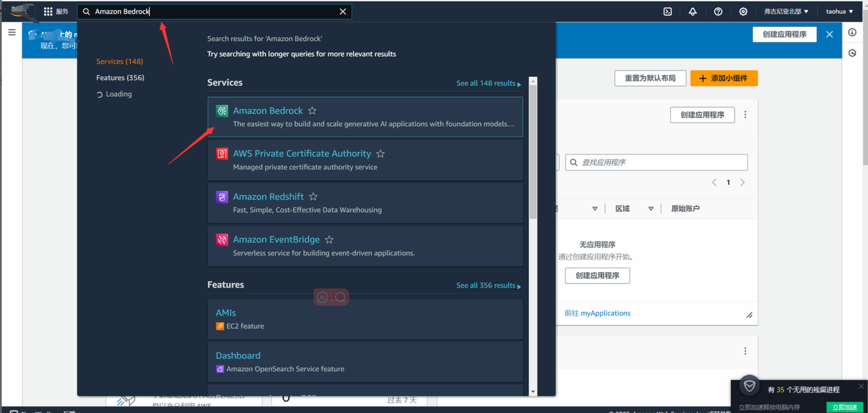Screen dimensions: 868x413
Task: Open the Amazon Redshift search result
Action: pos(365,202)
